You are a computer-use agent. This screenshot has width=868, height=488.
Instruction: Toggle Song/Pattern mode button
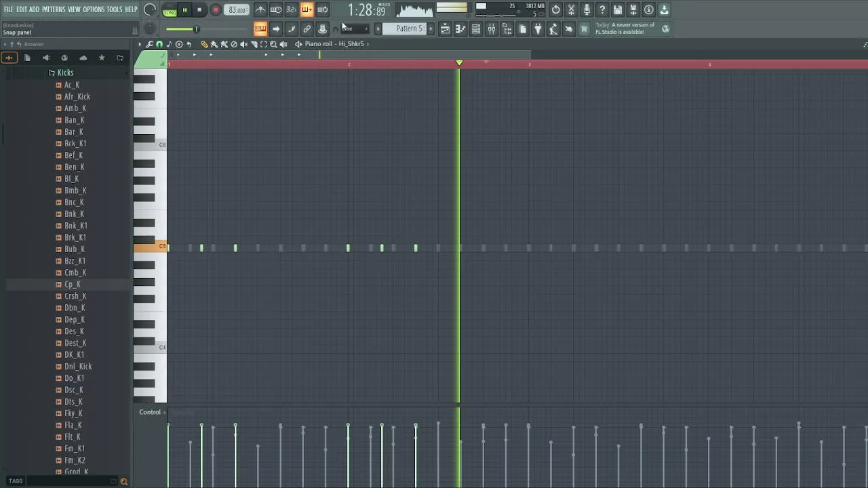(170, 10)
